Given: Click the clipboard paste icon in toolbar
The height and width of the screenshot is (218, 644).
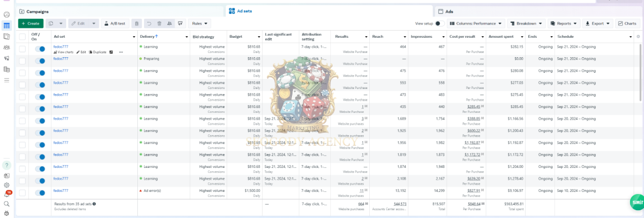Looking at the screenshot, I should [x=136, y=24].
